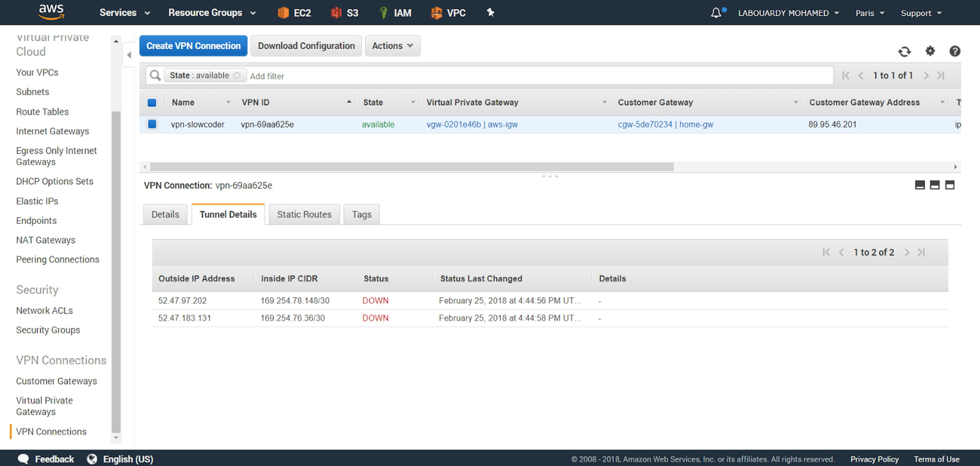Open the notifications bell icon
Screen dimensions: 980x466
pyautogui.click(x=716, y=13)
